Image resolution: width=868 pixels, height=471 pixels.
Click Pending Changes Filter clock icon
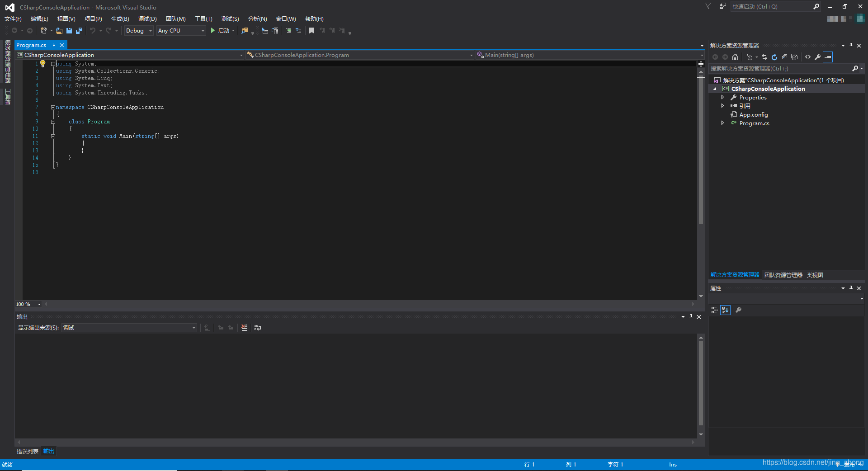coord(750,57)
